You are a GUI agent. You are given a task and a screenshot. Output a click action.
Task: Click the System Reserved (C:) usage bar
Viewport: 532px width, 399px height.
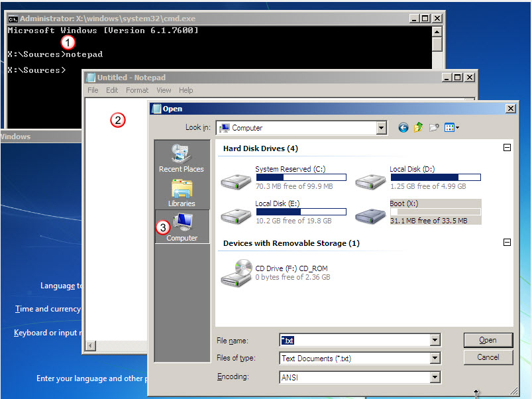[x=301, y=178]
